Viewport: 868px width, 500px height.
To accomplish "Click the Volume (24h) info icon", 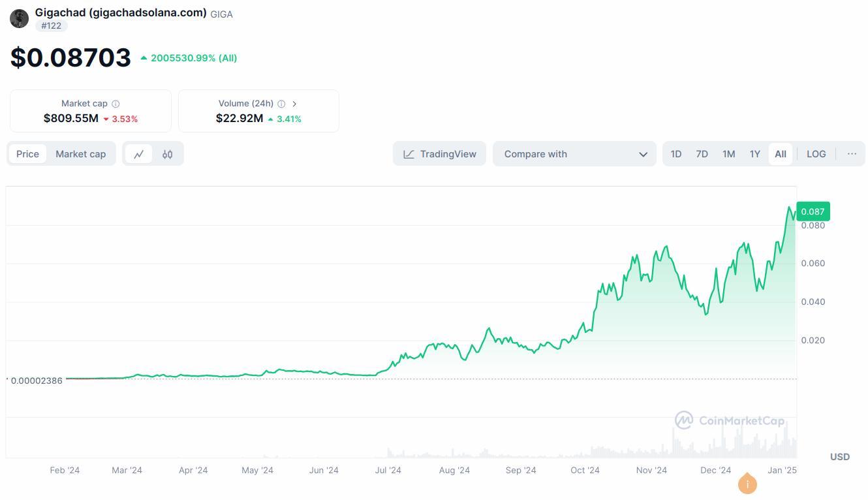I will [x=281, y=103].
